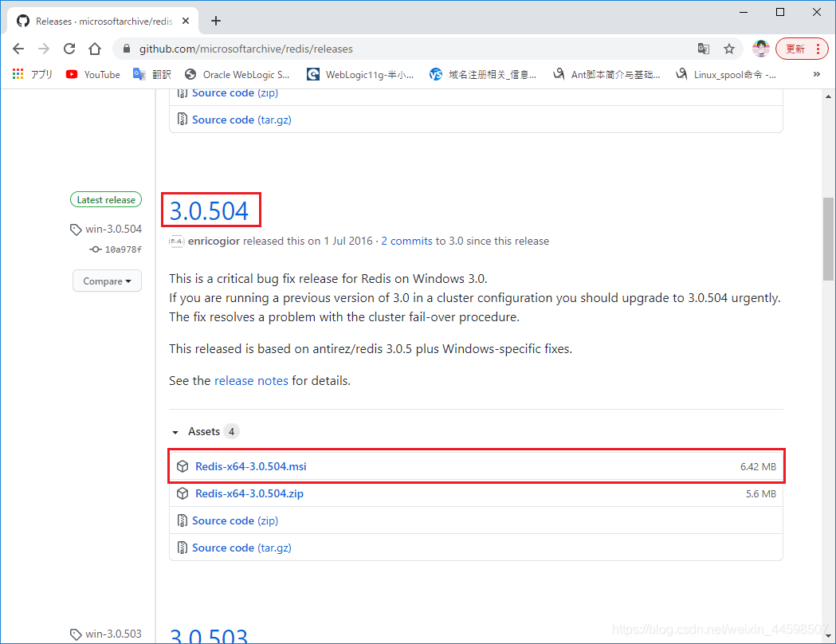The height and width of the screenshot is (644, 836).
Task: Click the tag icon beside win-3.0.504
Action: tap(76, 230)
